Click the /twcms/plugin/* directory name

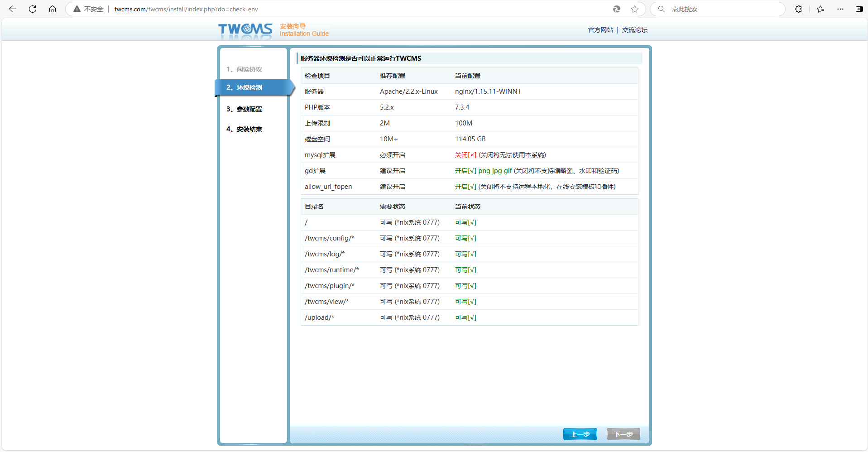(x=330, y=286)
